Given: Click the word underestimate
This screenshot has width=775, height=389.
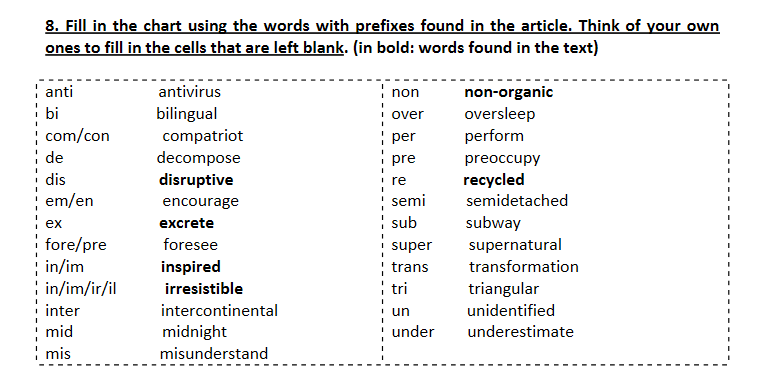Looking at the screenshot, I should [520, 332].
